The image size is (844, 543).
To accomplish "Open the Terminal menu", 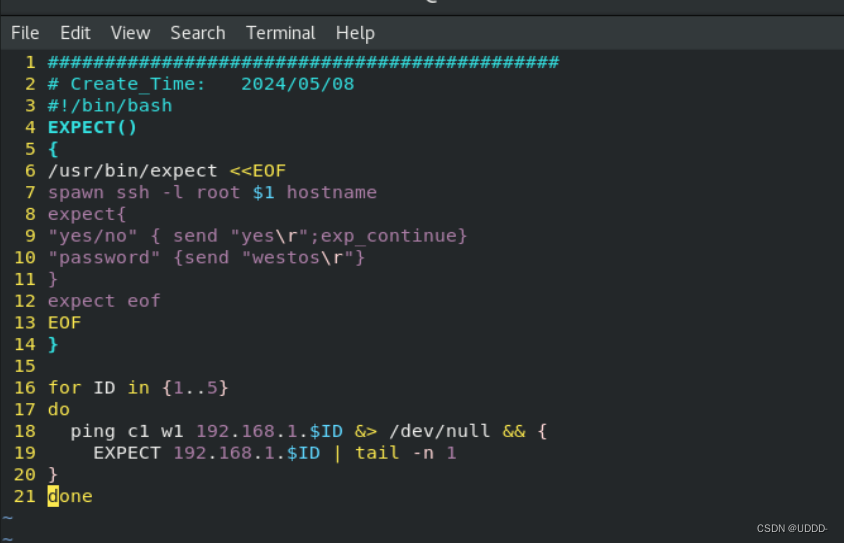I will click(x=280, y=33).
